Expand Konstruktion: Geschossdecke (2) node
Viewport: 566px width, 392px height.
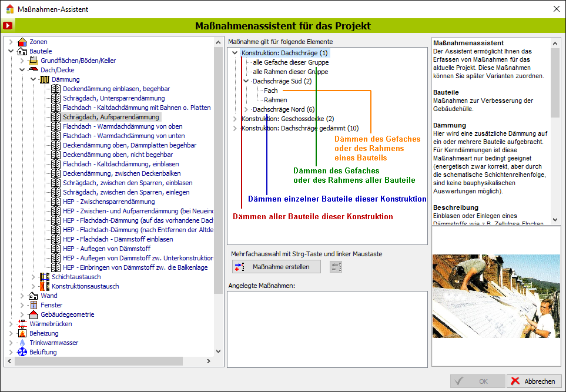pyautogui.click(x=235, y=119)
